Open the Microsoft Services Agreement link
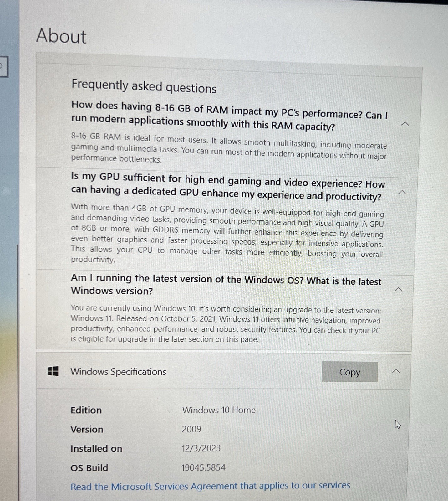The image size is (448, 501). [210, 486]
